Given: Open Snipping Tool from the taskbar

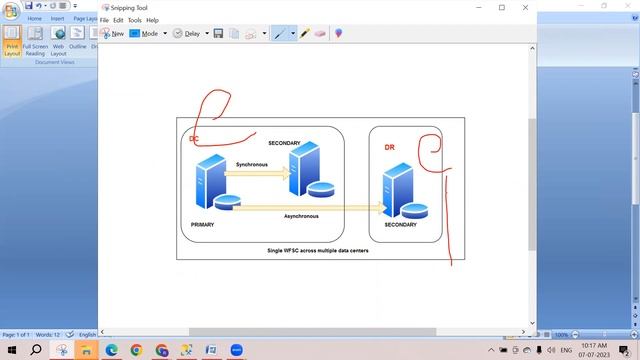Looking at the screenshot, I should [62, 350].
